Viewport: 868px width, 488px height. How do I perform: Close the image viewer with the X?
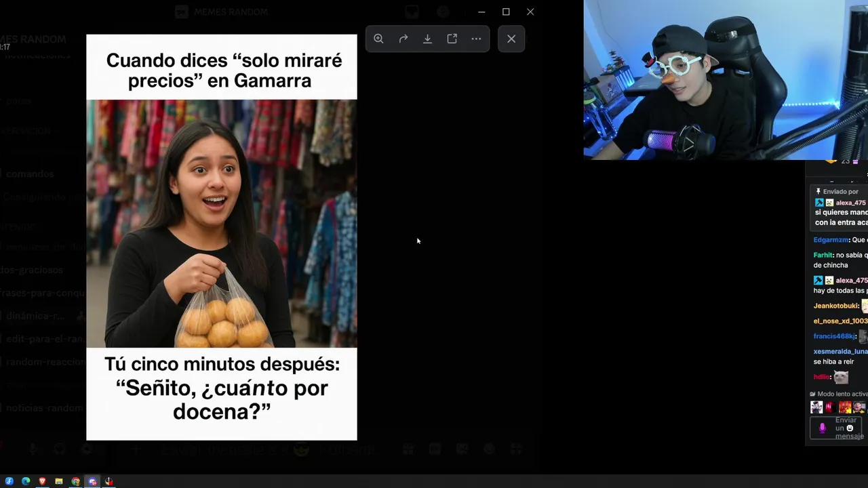[x=511, y=39]
